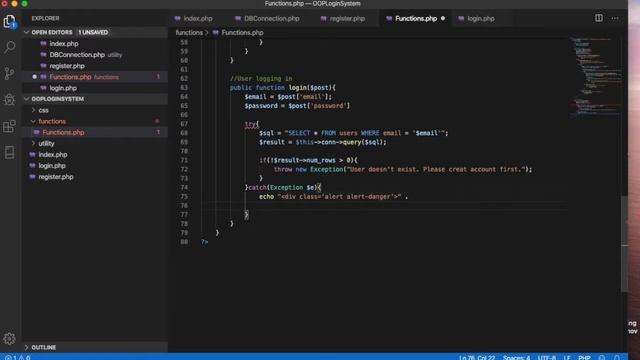The width and height of the screenshot is (640, 360).
Task: Click the //User logging in comment
Action: (261, 78)
